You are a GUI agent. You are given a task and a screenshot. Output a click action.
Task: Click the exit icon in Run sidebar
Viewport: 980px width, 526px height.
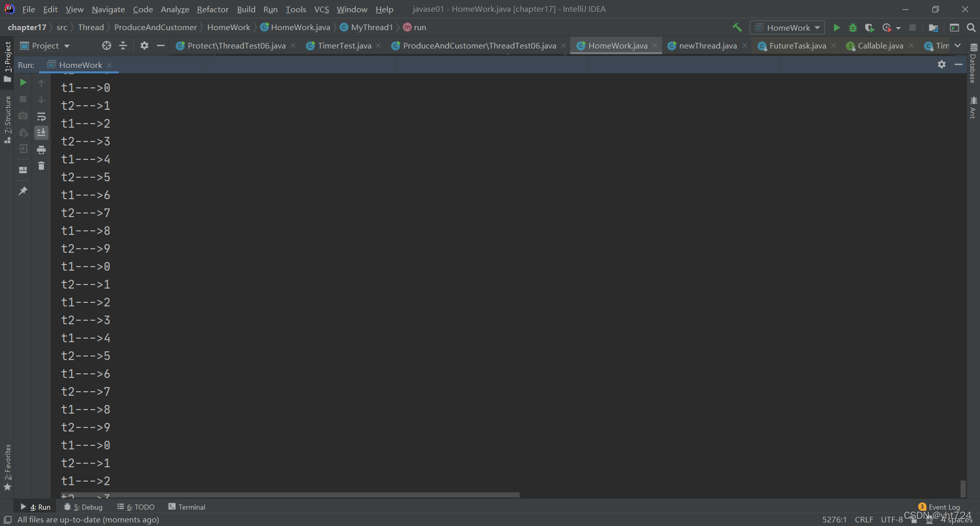pos(23,149)
